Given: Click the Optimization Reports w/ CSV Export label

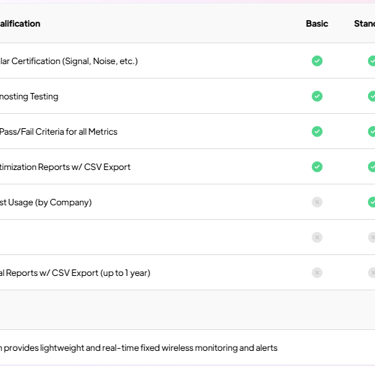Looking at the screenshot, I should point(65,167).
